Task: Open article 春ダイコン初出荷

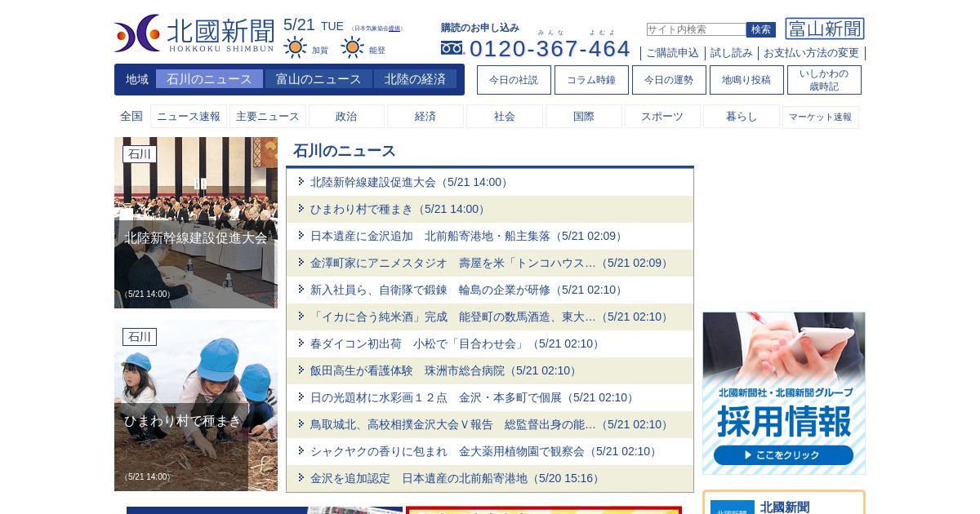Action: pos(490,343)
